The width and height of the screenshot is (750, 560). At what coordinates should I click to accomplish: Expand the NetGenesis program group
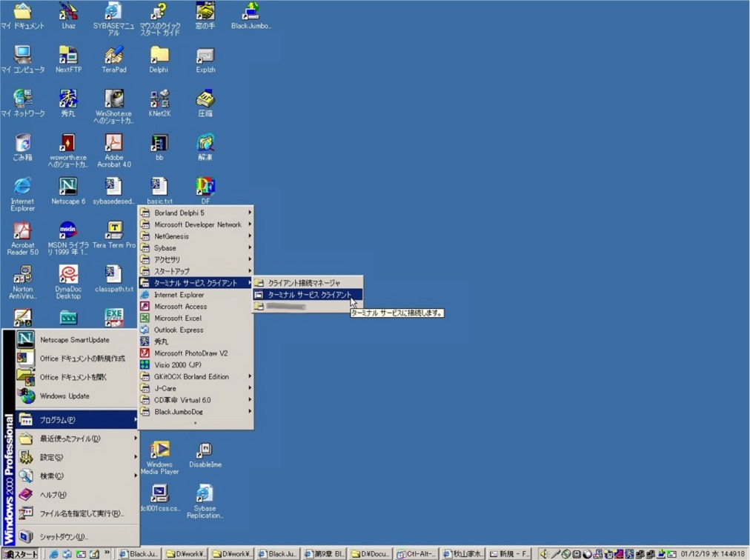coord(196,236)
